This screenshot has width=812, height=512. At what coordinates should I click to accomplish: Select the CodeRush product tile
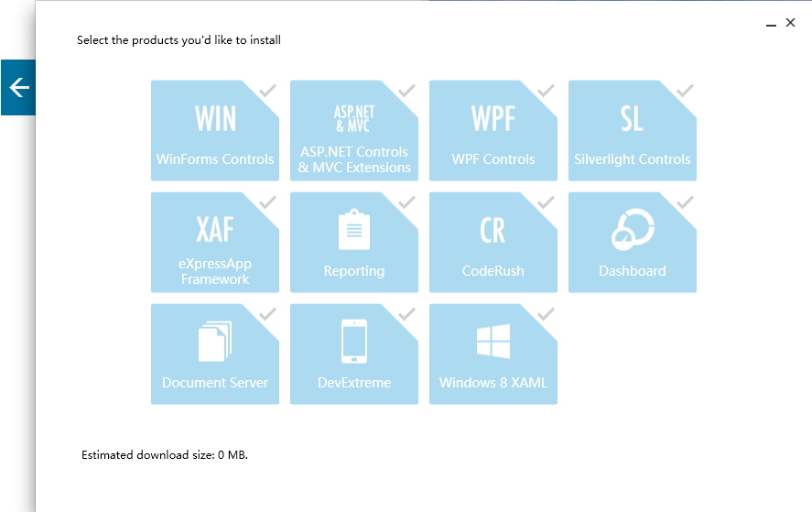tap(493, 243)
